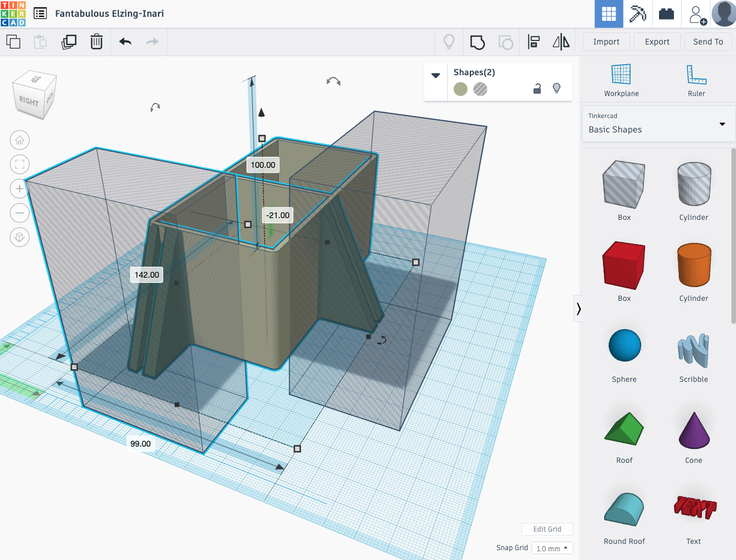Click the Edit Grid button
Viewport: 736px width, 560px height.
(x=547, y=529)
